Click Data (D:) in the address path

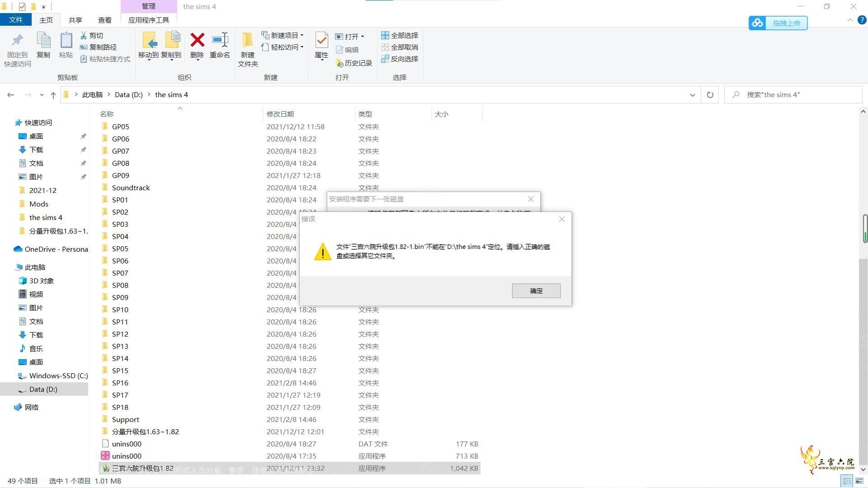(x=129, y=95)
